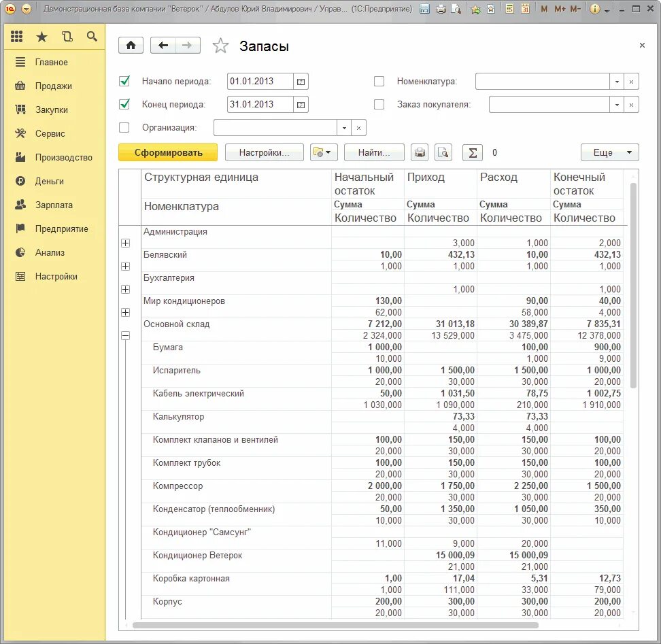Image resolution: width=661 pixels, height=644 pixels.
Task: Collapse the Основной склад group
Action: 125,336
